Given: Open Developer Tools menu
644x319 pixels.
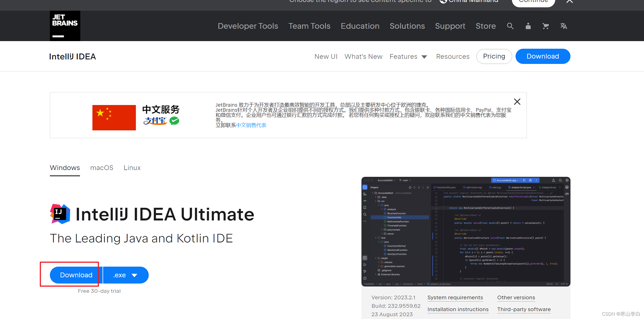Looking at the screenshot, I should pyautogui.click(x=248, y=26).
